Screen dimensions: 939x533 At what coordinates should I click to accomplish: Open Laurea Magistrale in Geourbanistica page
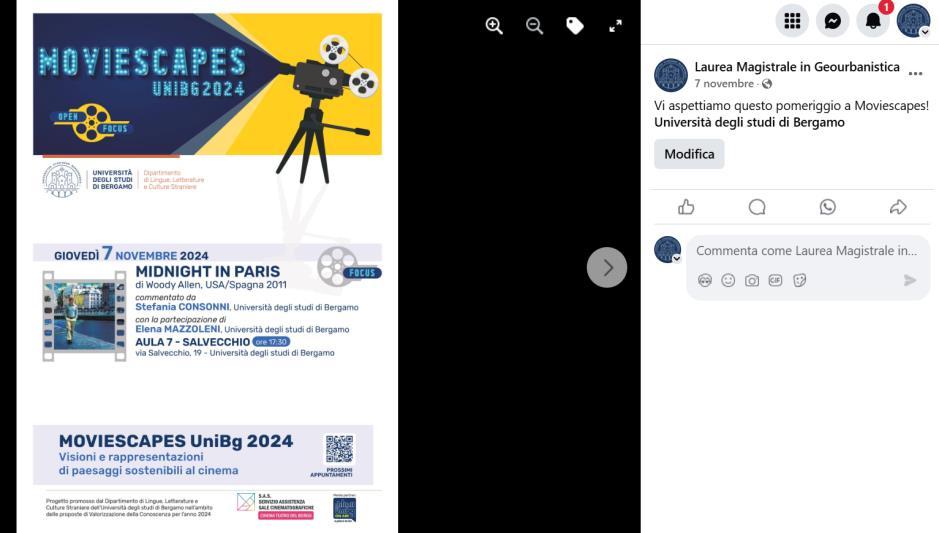(x=796, y=66)
